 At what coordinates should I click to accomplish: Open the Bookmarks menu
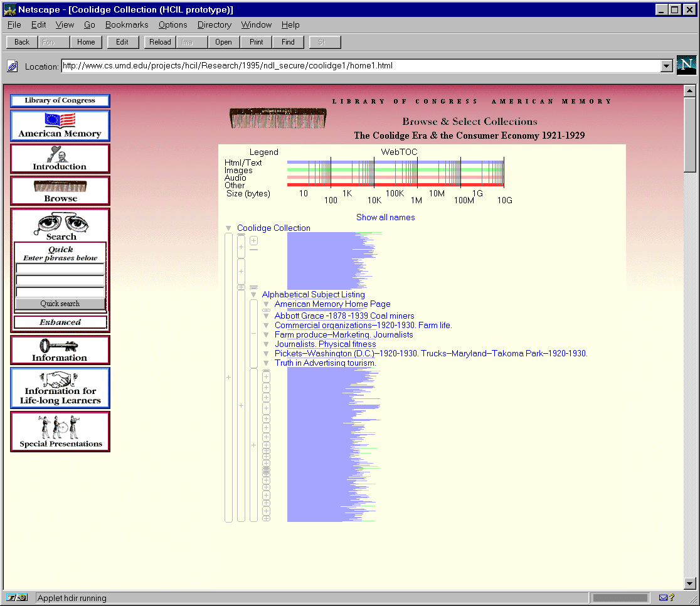[x=127, y=25]
